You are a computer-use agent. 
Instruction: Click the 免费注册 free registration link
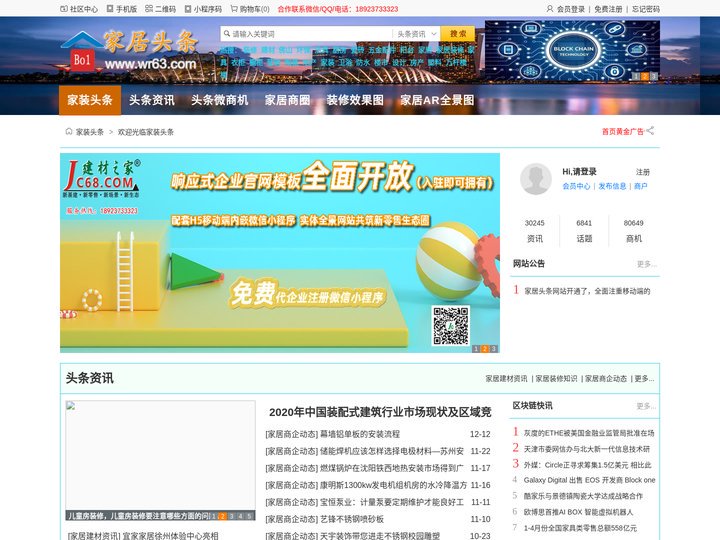tap(608, 9)
